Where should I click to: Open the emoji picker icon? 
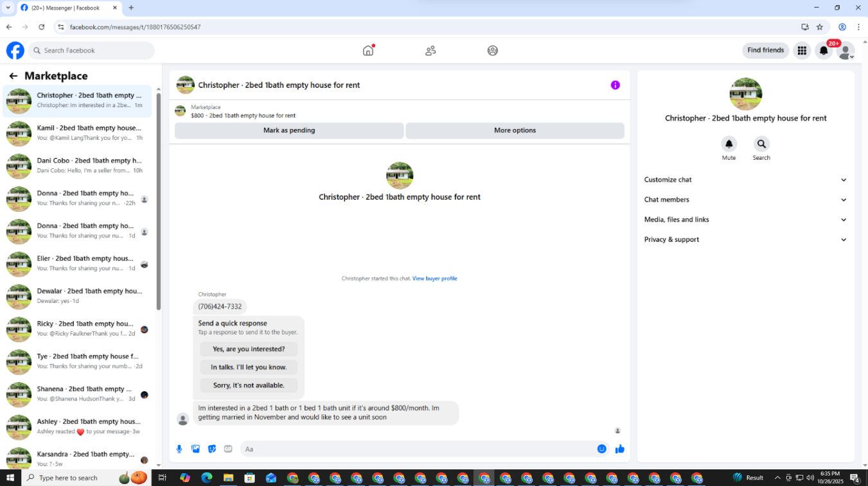(602, 449)
